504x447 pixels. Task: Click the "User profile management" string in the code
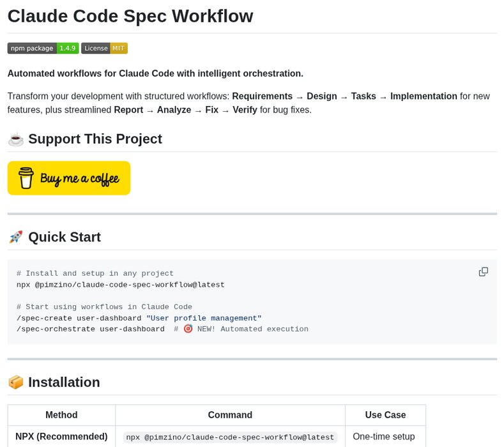[204, 318]
